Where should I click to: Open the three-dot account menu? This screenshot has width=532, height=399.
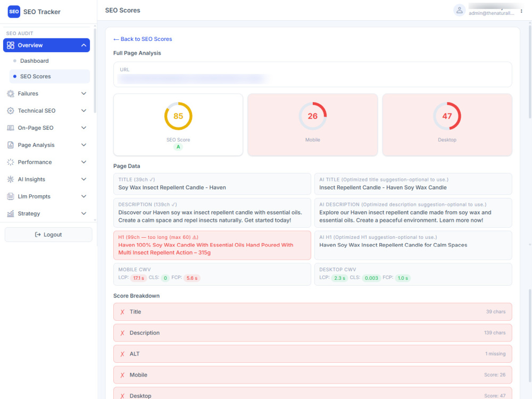(521, 11)
